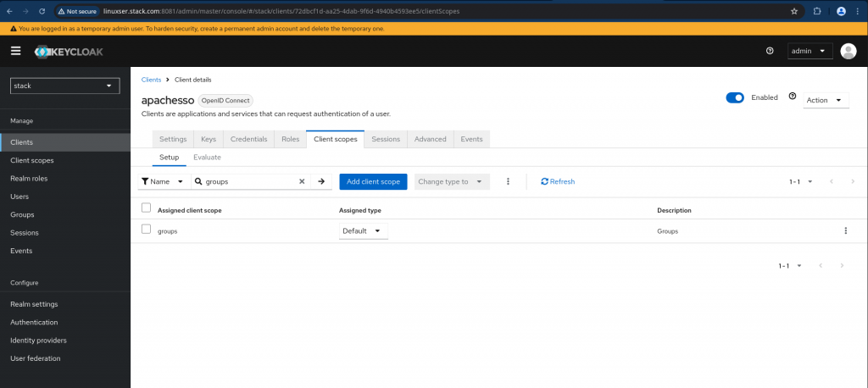Open the Action dropdown
Viewport: 868px width, 388px height.
(x=826, y=100)
